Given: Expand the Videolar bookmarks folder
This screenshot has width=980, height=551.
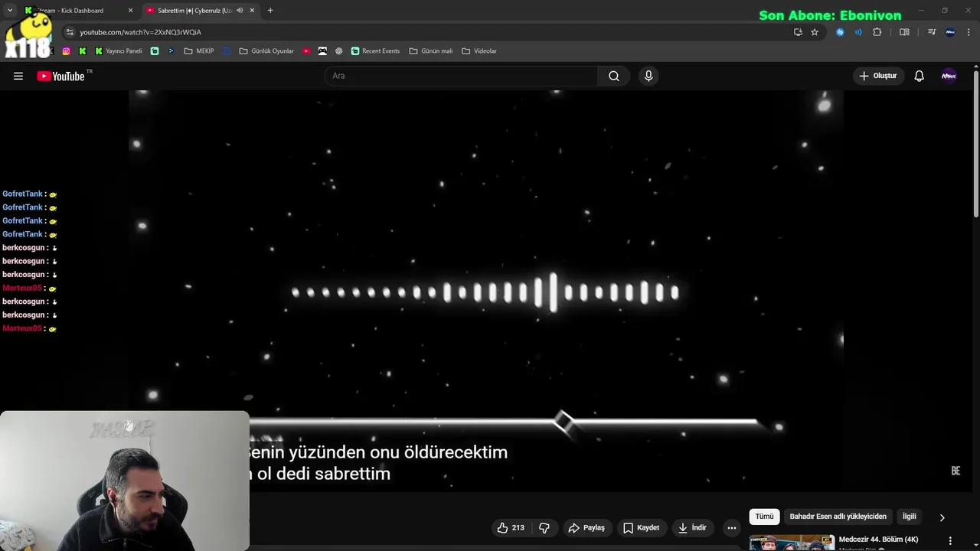Looking at the screenshot, I should point(479,51).
